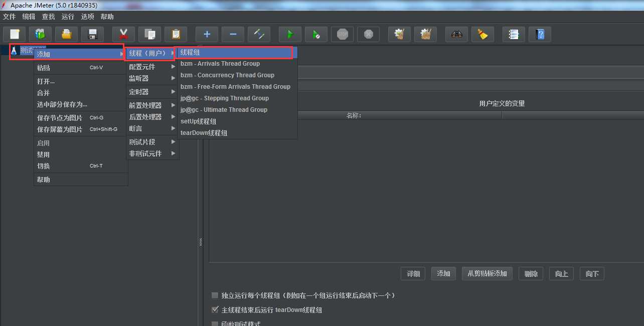Choose 保存屏幕为图片 menu entry

point(81,129)
